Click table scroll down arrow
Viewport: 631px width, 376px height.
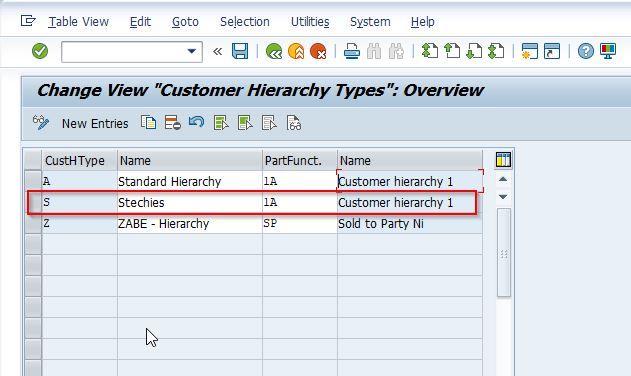(x=503, y=196)
